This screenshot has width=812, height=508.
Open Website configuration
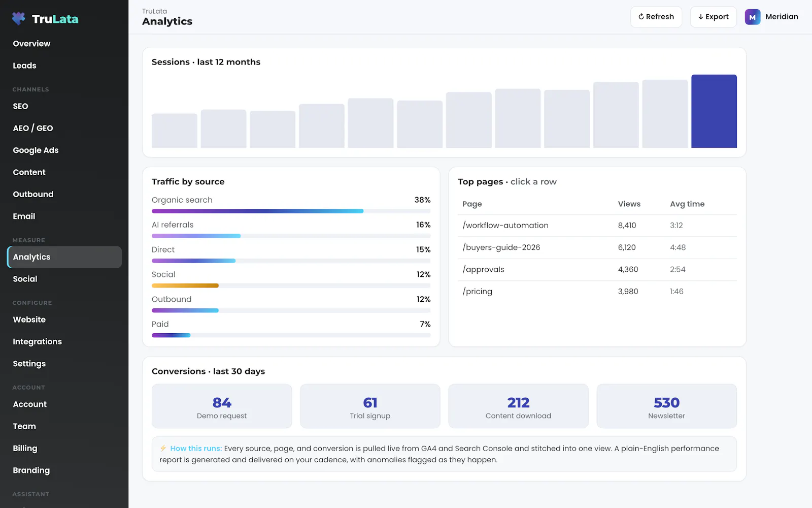click(64, 320)
